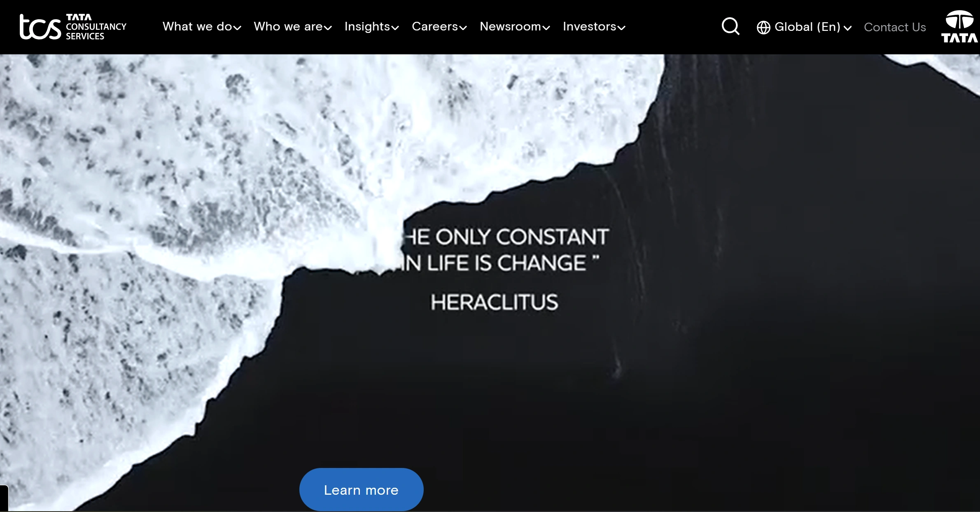Click the small black tab at bottom-left edge

click(x=4, y=498)
